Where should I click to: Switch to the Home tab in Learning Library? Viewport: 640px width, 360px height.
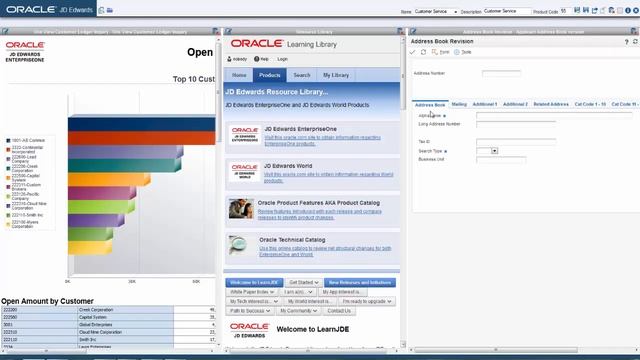tap(239, 75)
